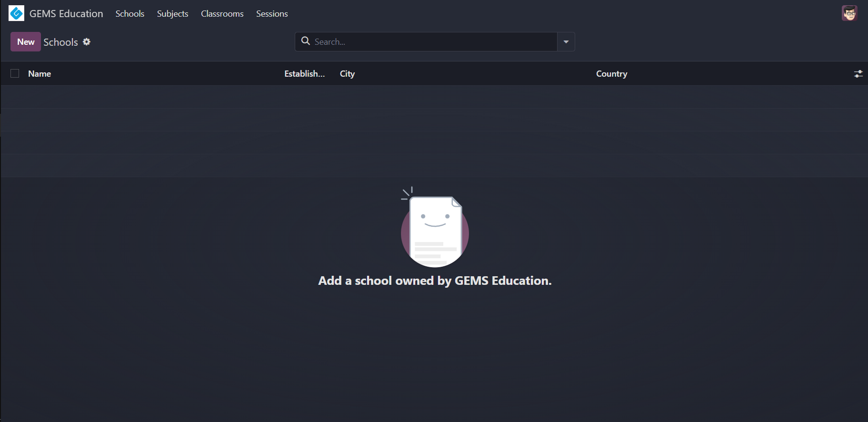
Task: Sort by the City column header
Action: (347, 74)
